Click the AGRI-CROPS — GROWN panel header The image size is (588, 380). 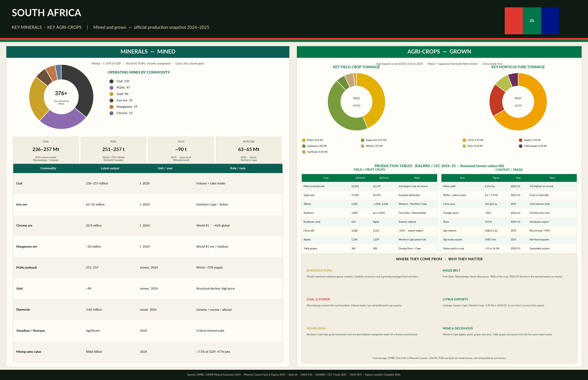(439, 52)
